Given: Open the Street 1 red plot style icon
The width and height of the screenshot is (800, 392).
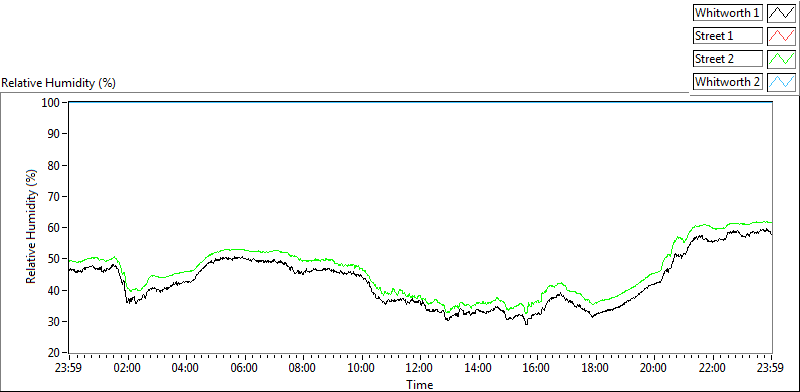Looking at the screenshot, I should coord(781,36).
